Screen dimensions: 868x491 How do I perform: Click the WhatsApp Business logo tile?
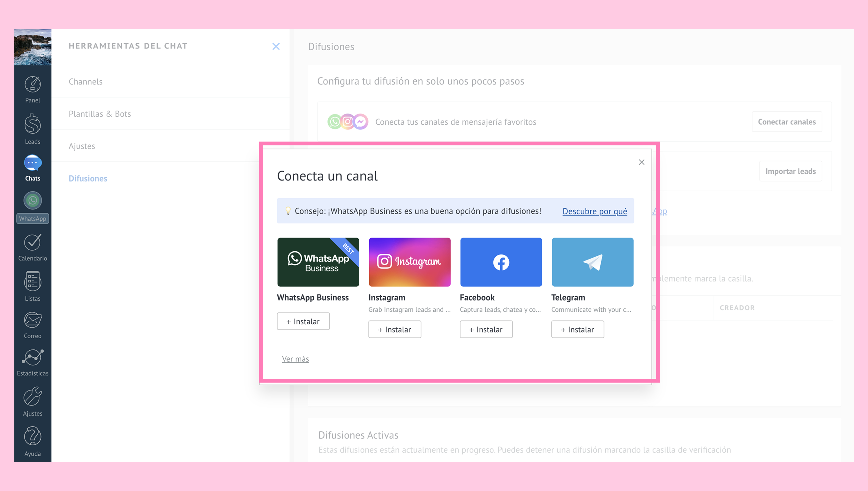(x=318, y=262)
